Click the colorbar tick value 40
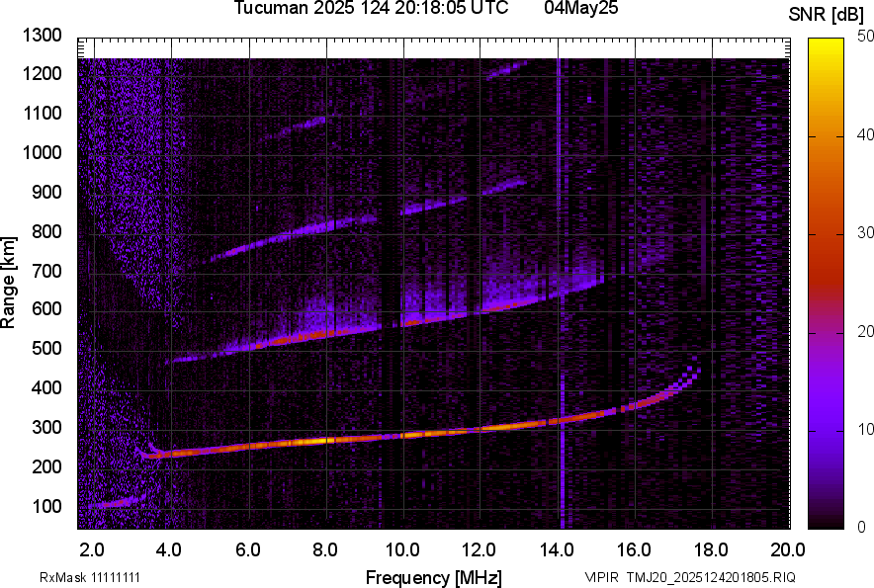 click(x=865, y=134)
